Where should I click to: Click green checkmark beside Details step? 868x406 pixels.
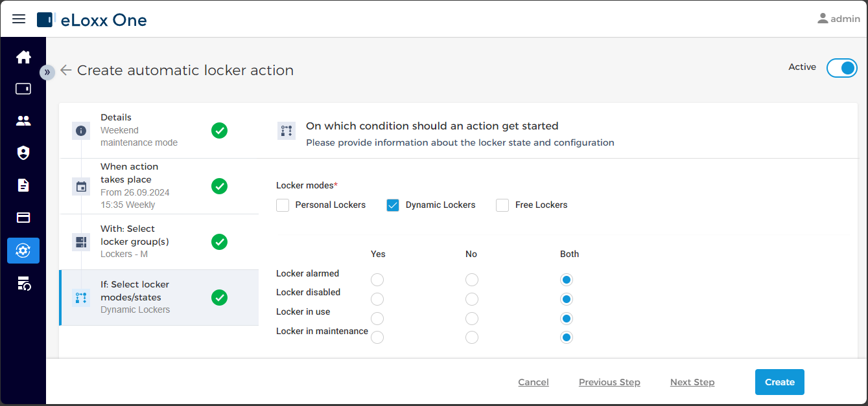[x=220, y=131]
